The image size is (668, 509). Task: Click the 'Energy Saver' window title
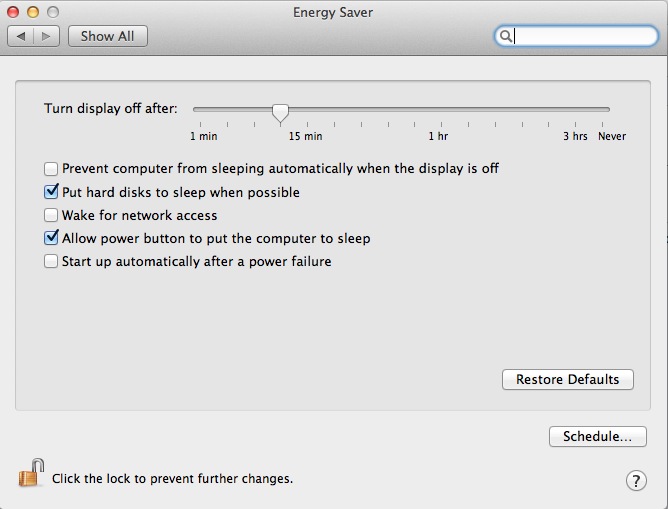333,12
